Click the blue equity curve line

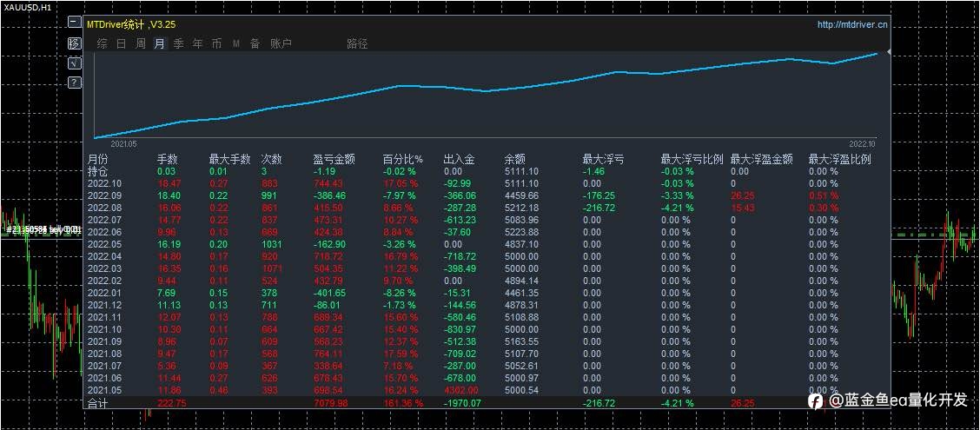(485, 90)
